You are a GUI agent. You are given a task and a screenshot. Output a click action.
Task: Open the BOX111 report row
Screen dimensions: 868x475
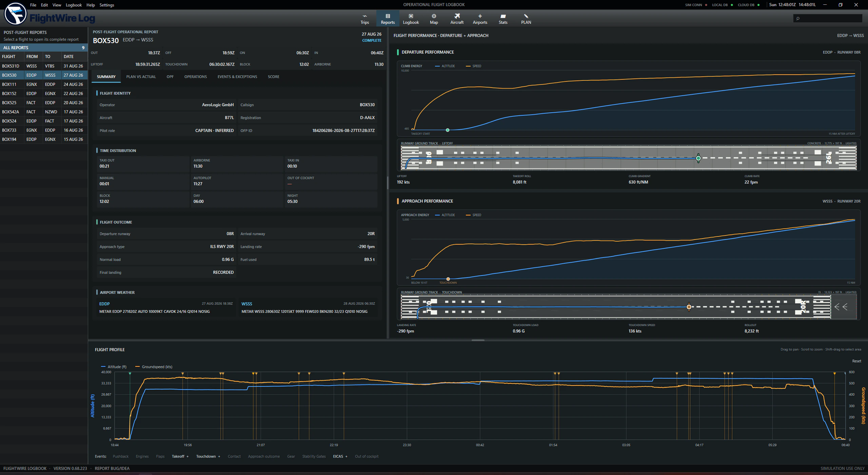click(x=44, y=84)
